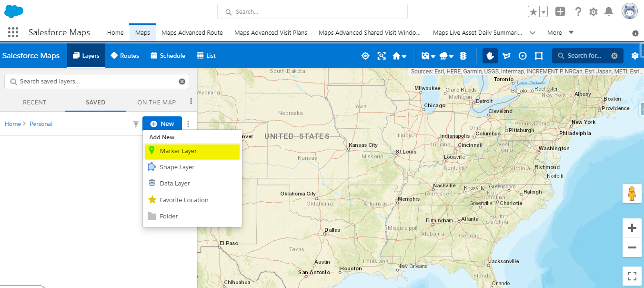Expand the home location dropdown arrow
Screen dimensions: 644x288
pyautogui.click(x=404, y=56)
